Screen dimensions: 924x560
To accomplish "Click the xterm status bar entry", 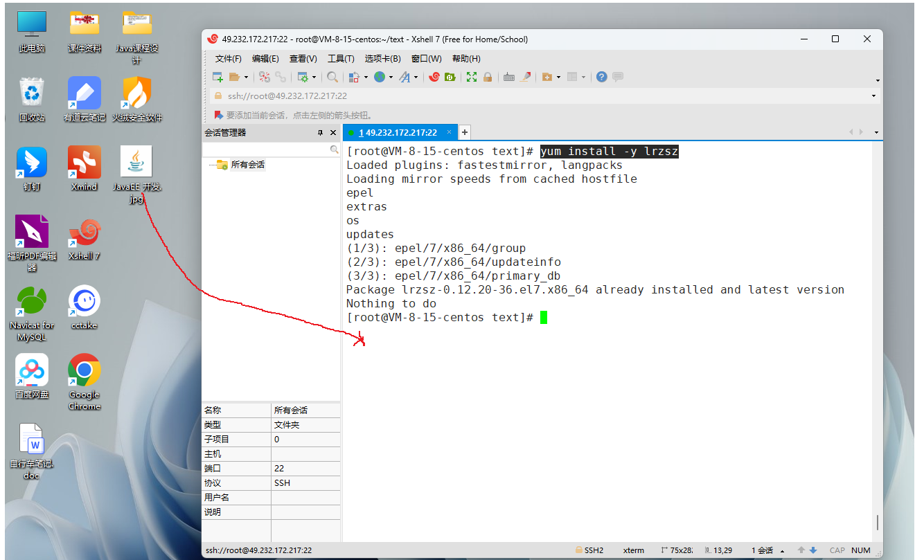I will 633,550.
